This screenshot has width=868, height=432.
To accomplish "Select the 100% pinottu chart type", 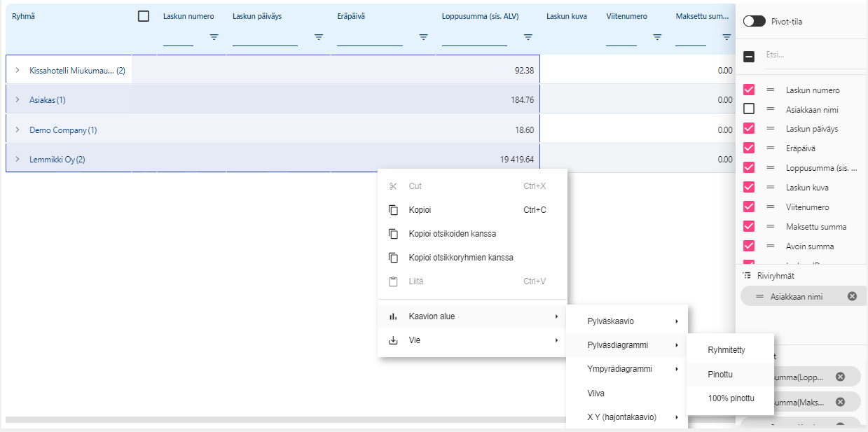I will [730, 398].
